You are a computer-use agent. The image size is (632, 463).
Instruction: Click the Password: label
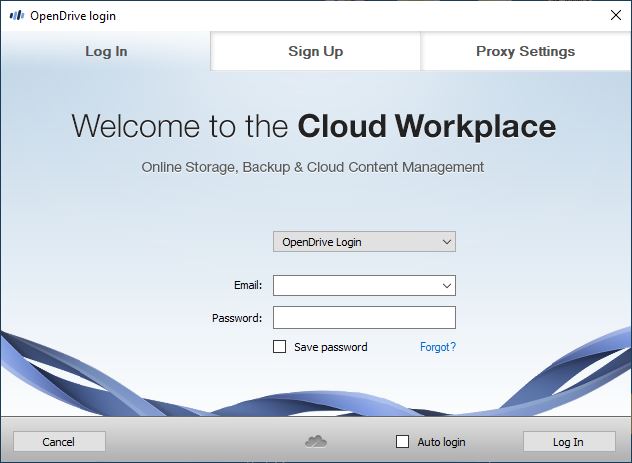(x=237, y=318)
